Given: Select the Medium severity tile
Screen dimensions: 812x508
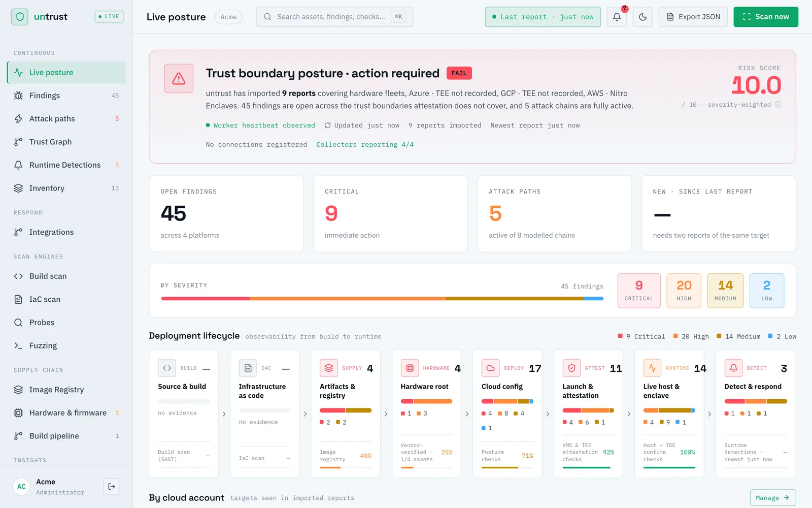Looking at the screenshot, I should click(725, 291).
